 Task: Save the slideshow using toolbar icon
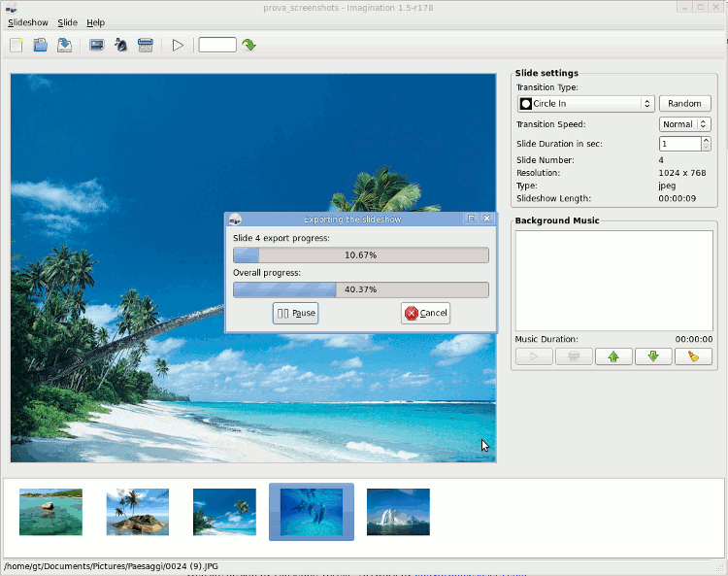click(64, 45)
